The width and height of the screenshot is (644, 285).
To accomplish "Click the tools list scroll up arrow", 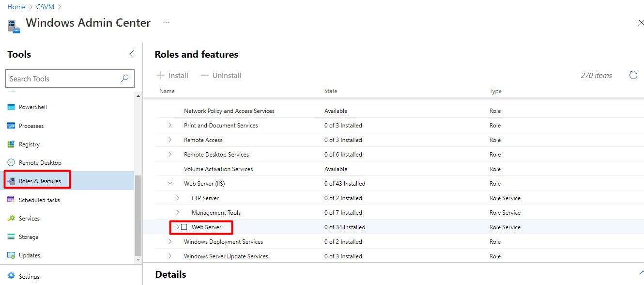I will click(x=138, y=96).
